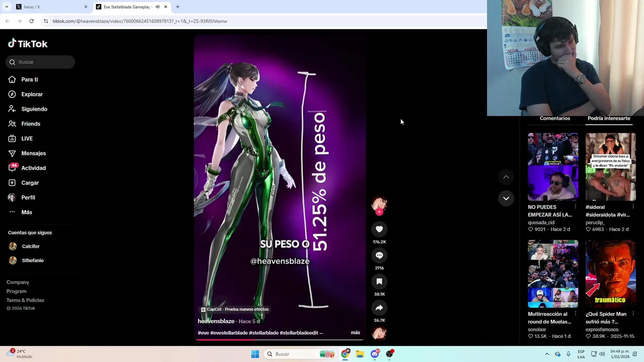Follow creator via red plus badge
This screenshot has width=644, height=362.
pos(379,212)
